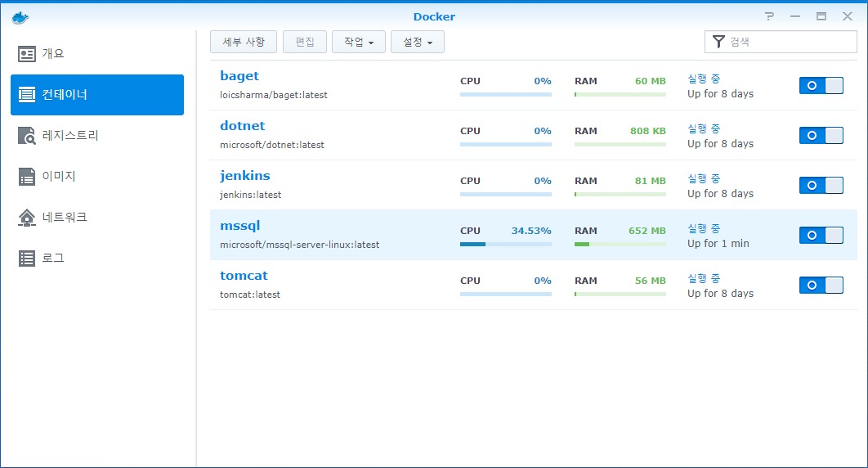Click the 이미지 image file icon
This screenshot has height=468, width=868.
pyautogui.click(x=27, y=177)
